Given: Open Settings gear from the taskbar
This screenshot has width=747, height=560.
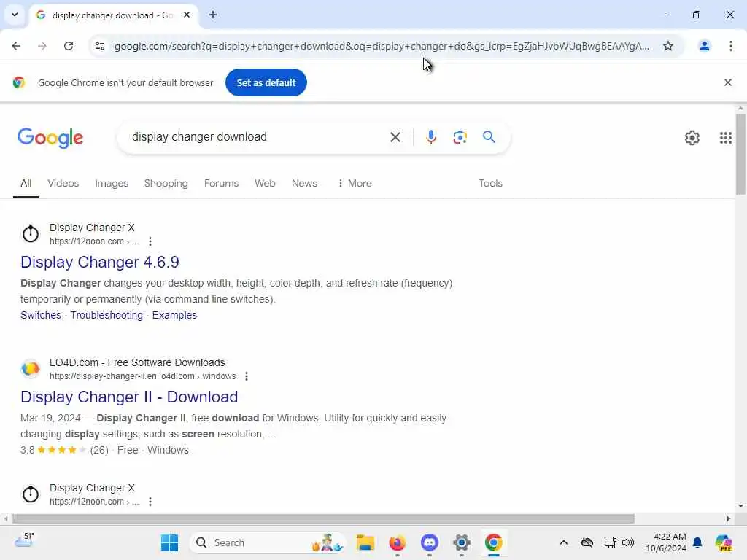Looking at the screenshot, I should (462, 542).
